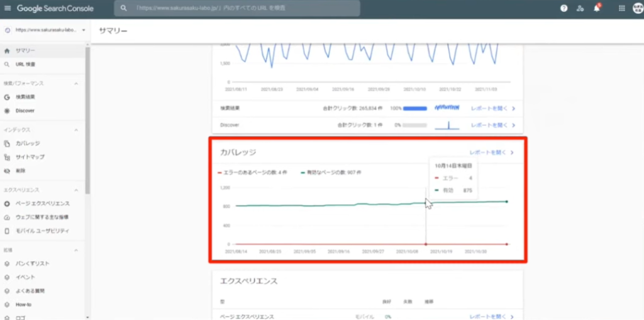Click the layers icon beside イベント
This screenshot has height=320, width=644.
coord(7,277)
